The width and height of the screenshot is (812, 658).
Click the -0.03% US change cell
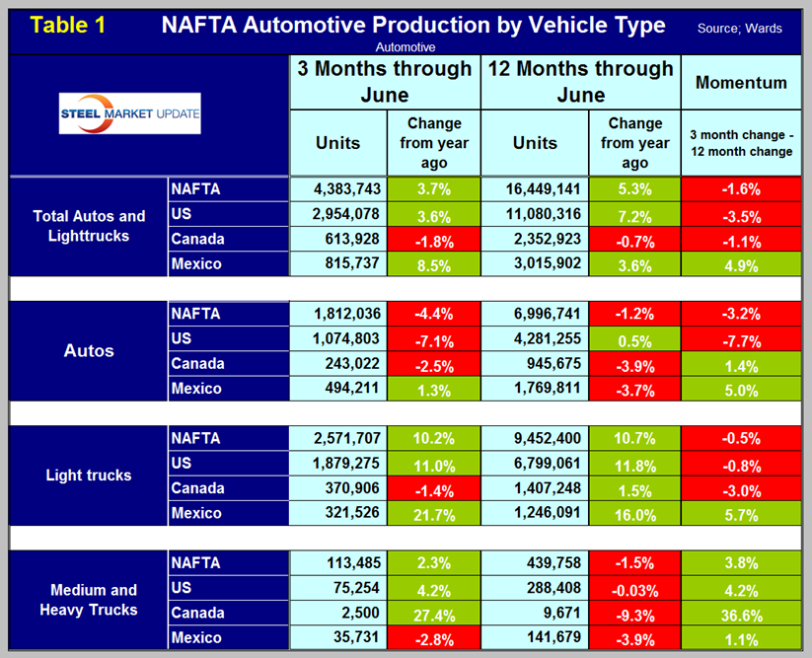click(x=634, y=587)
